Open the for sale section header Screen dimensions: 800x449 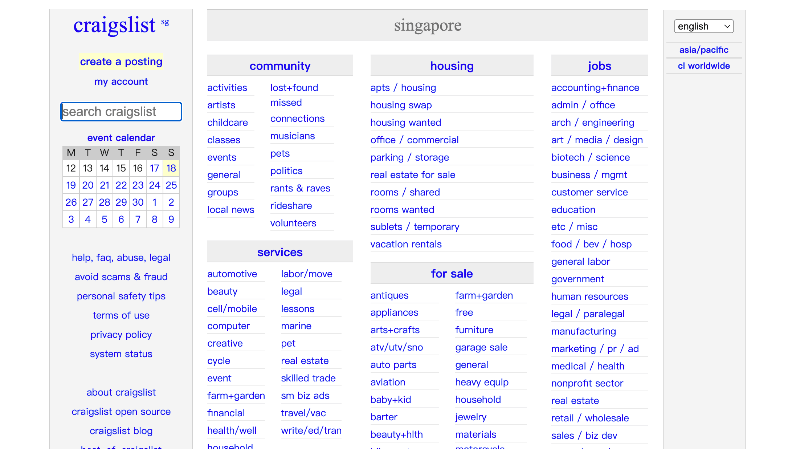click(451, 274)
